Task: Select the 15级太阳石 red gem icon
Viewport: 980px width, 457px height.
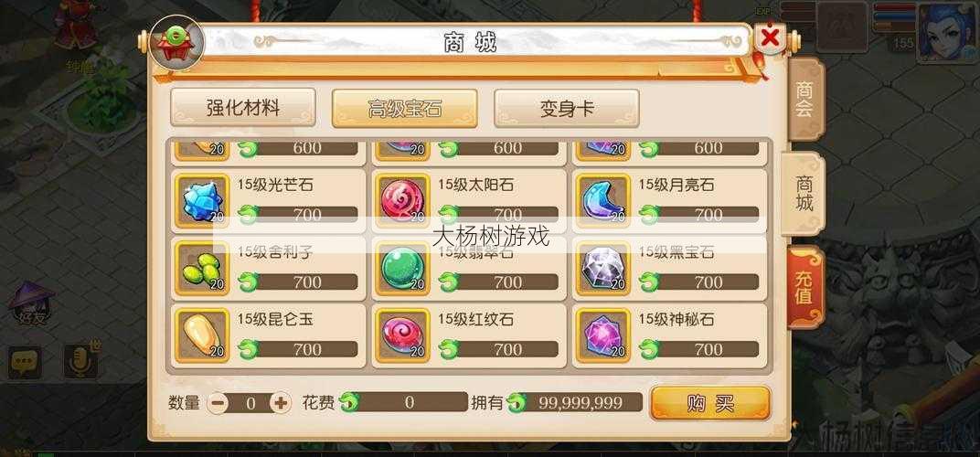Action: 402,201
